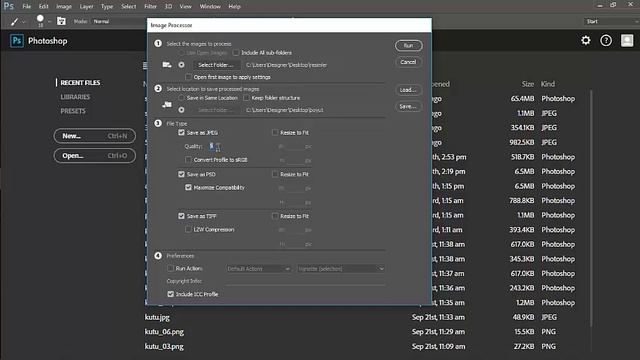This screenshot has width=640, height=360.
Task: Enable Include All sub-folders
Action: click(236, 53)
